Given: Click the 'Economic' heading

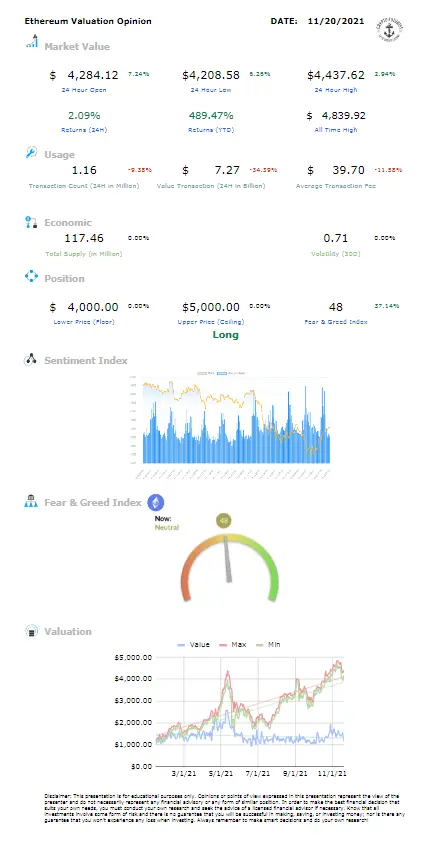Looking at the screenshot, I should tap(68, 223).
